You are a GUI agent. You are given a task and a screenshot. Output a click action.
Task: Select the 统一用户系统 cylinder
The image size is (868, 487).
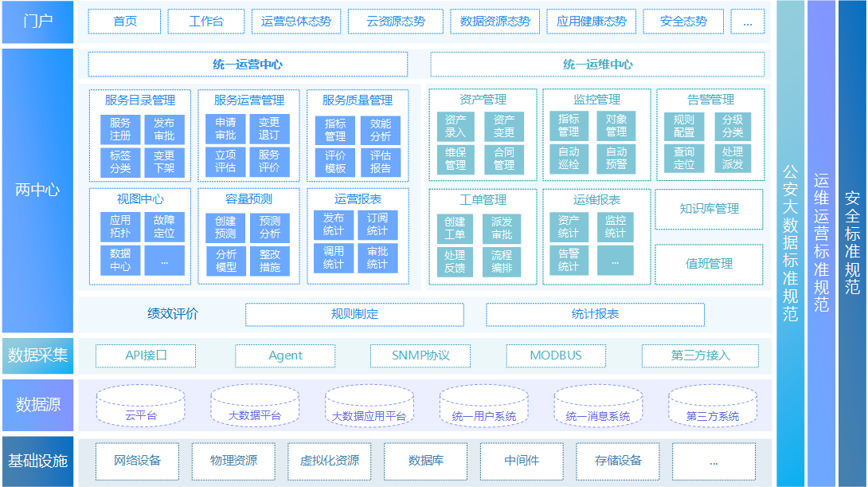tap(483, 406)
